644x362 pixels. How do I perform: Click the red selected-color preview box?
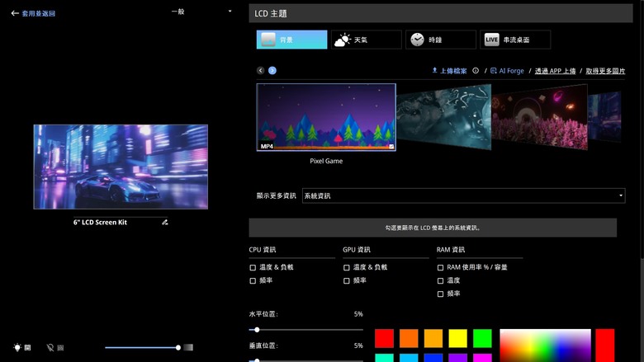click(x=605, y=346)
